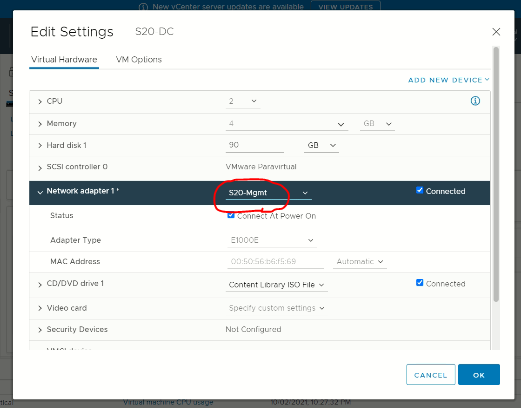
Task: Click the MAC Address field
Action: (x=275, y=262)
